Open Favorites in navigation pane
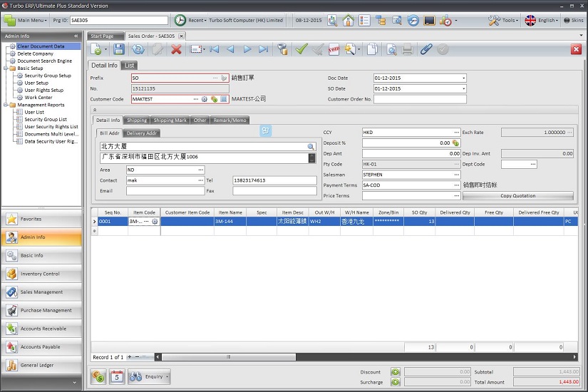This screenshot has height=392, width=588. tap(41, 219)
